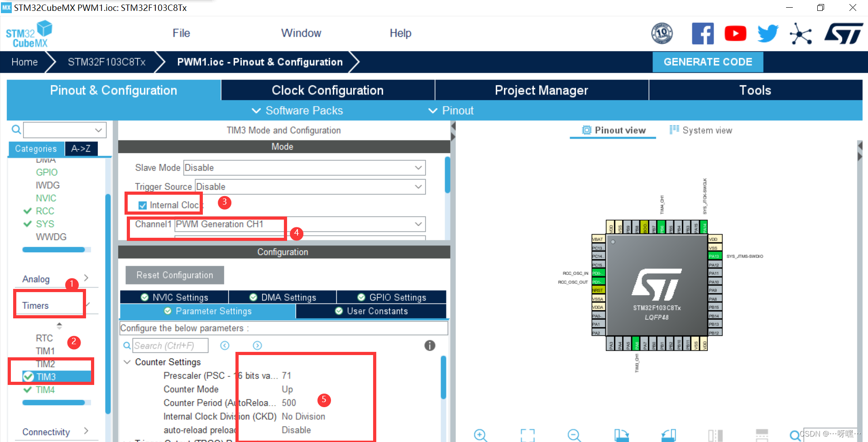Image resolution: width=868 pixels, height=442 pixels.
Task: Open the YouTube channel icon
Action: tap(735, 33)
